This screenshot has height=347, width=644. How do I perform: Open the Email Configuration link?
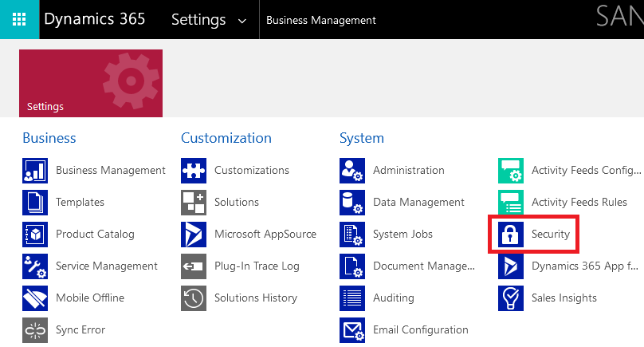point(421,329)
